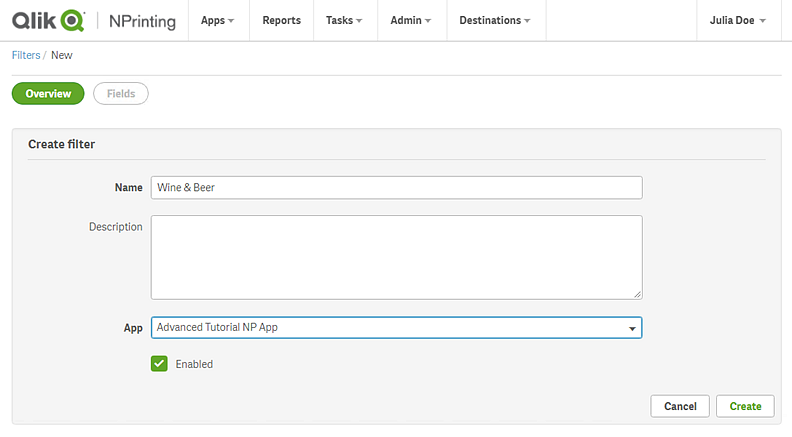Viewport: 792px width, 437px height.
Task: Switch to the Overview tab
Action: [48, 94]
